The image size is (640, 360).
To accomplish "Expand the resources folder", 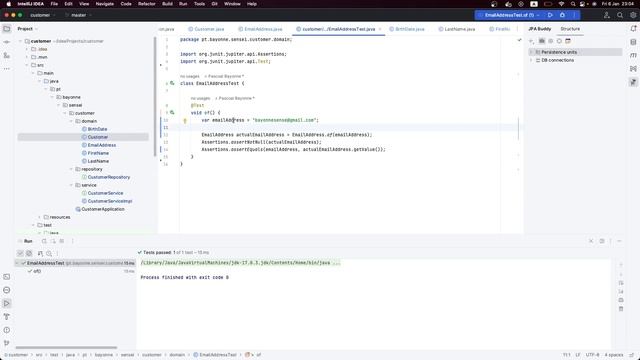I will 40,218.
